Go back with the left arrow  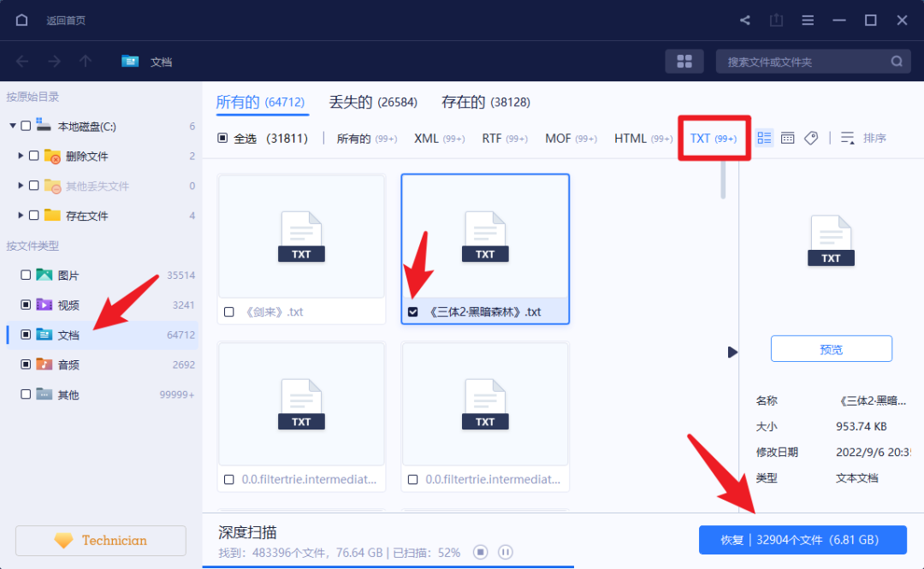(x=22, y=62)
